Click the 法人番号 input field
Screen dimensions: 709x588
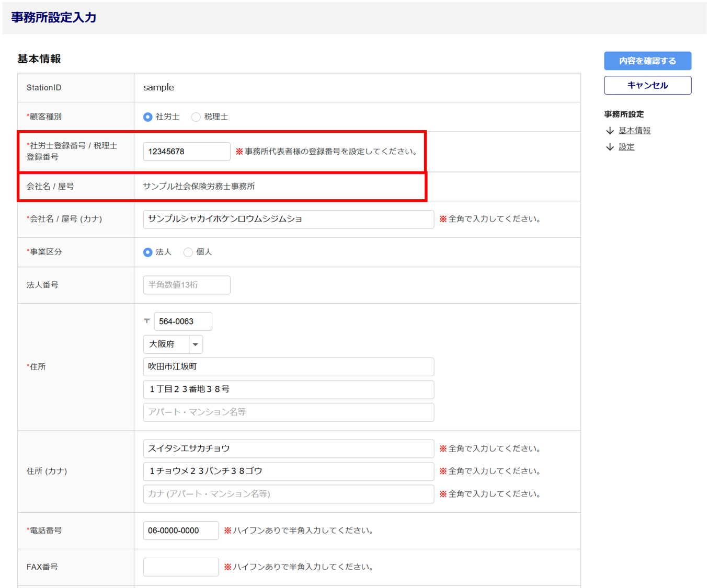click(x=186, y=285)
